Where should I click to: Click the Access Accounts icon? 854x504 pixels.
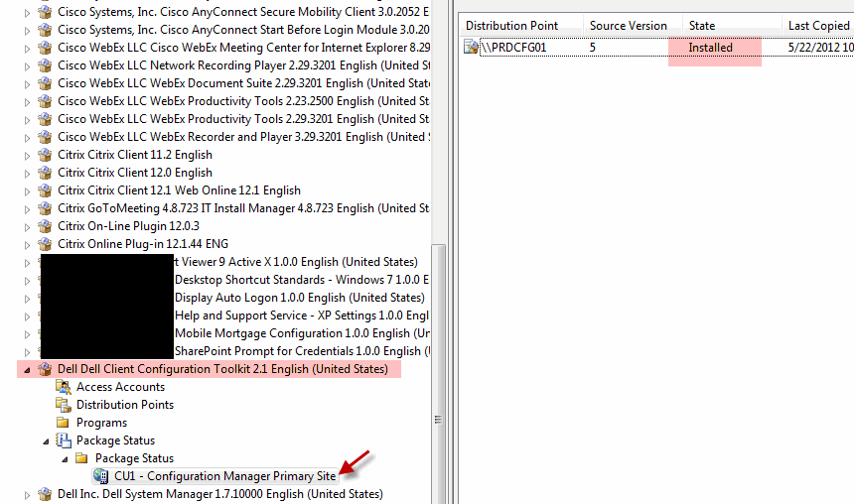pos(64,388)
